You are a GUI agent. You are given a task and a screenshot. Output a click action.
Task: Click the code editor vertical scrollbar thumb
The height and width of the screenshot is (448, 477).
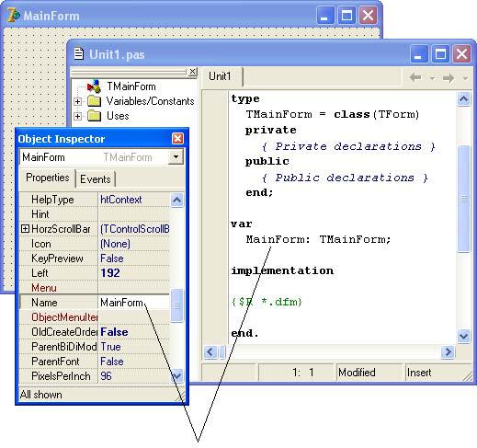(464, 199)
